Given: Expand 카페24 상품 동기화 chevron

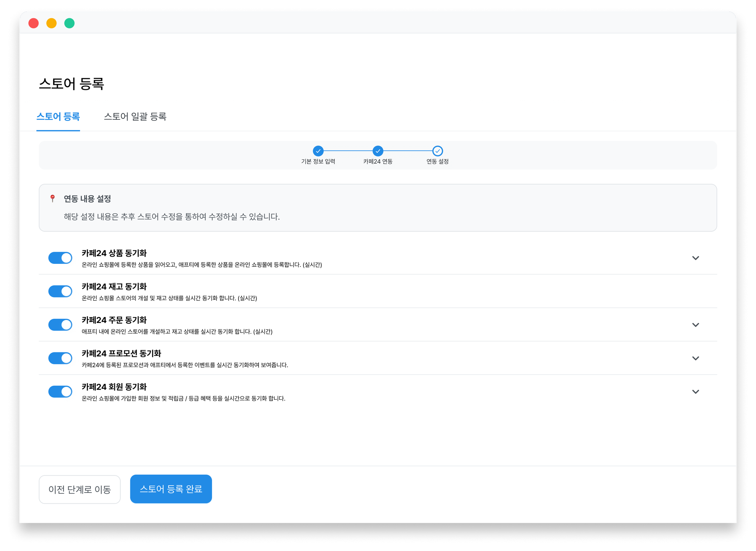Looking at the screenshot, I should click(x=695, y=258).
